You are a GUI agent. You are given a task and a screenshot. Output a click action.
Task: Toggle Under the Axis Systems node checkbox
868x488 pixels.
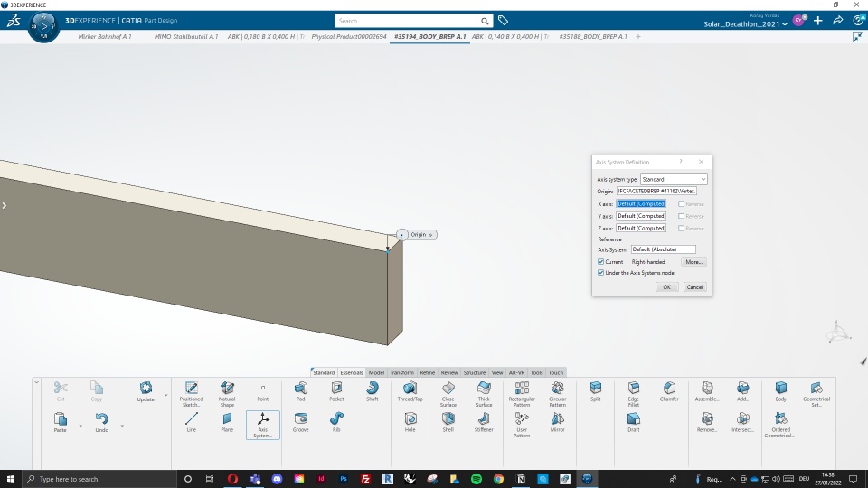tap(601, 272)
